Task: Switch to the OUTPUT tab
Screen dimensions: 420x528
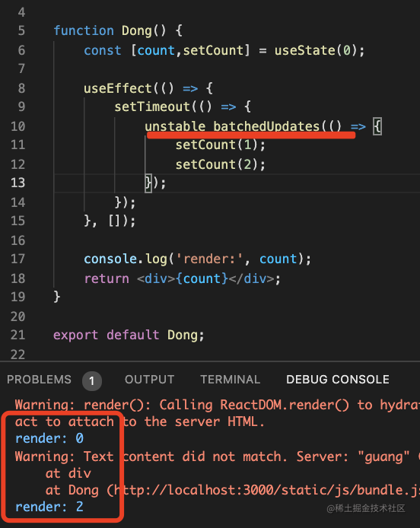Action: click(x=150, y=380)
